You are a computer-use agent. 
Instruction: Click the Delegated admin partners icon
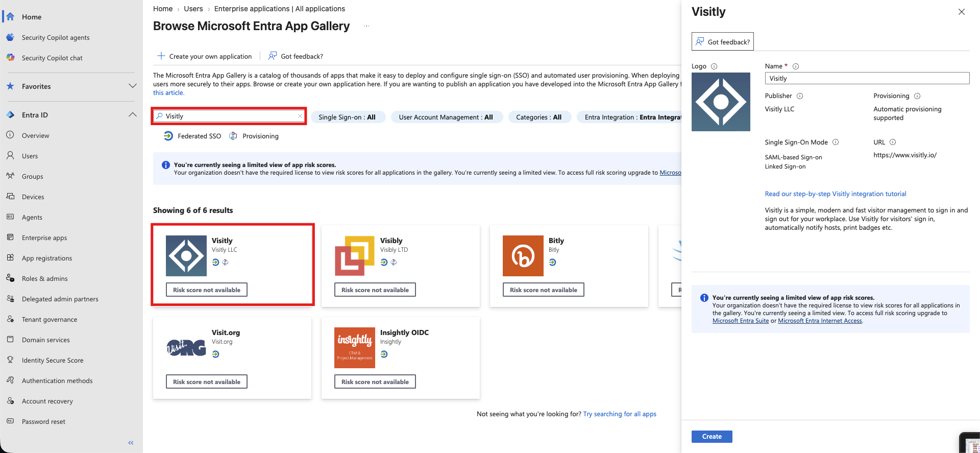pyautogui.click(x=10, y=299)
